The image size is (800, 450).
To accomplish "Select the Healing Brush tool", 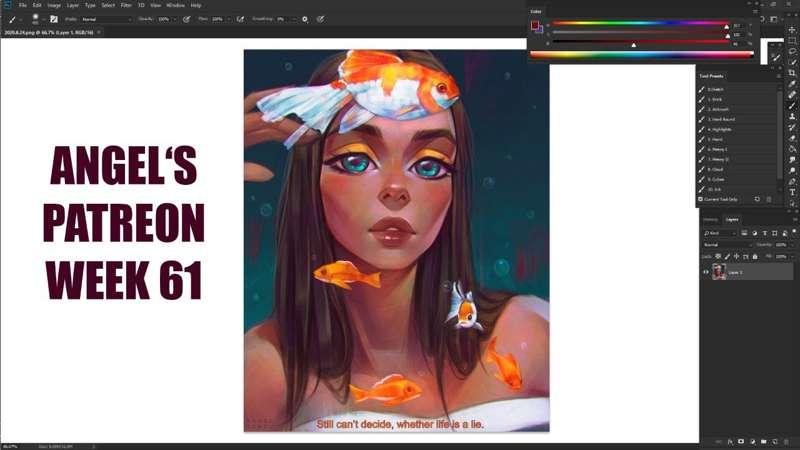I will (792, 95).
